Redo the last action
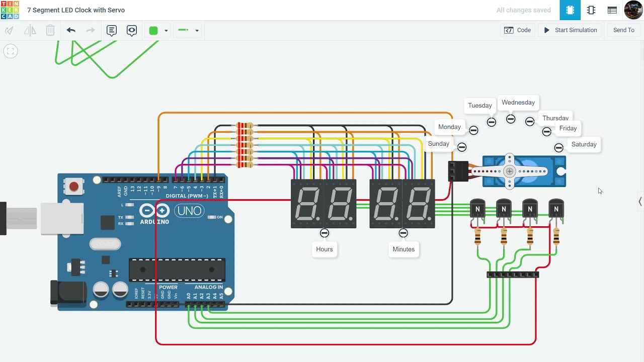The height and width of the screenshot is (362, 644). click(91, 30)
